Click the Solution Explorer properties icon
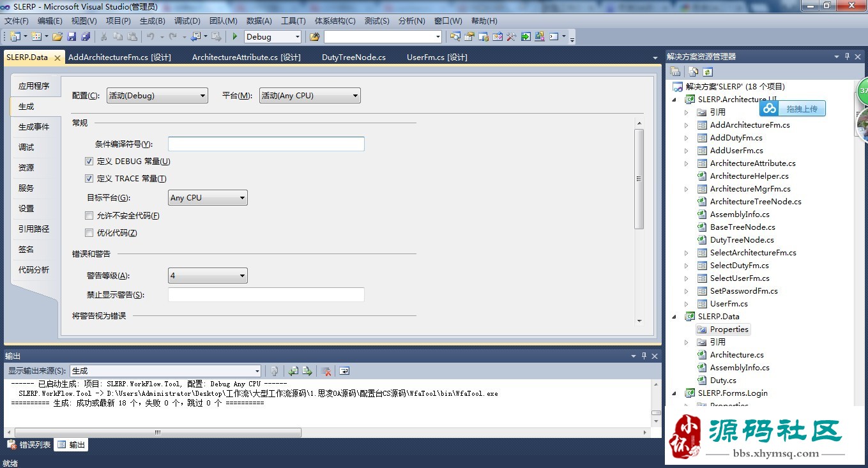The width and height of the screenshot is (868, 468). coord(676,72)
